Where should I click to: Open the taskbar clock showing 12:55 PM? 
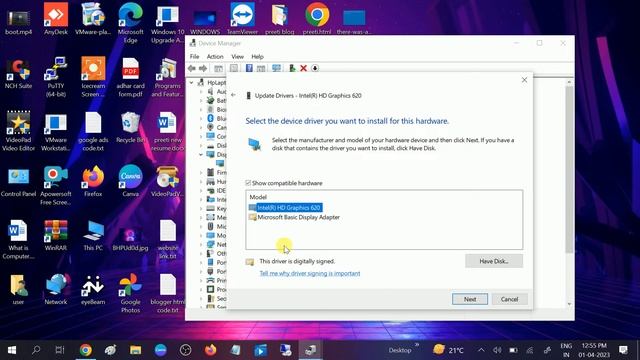pyautogui.click(x=594, y=350)
